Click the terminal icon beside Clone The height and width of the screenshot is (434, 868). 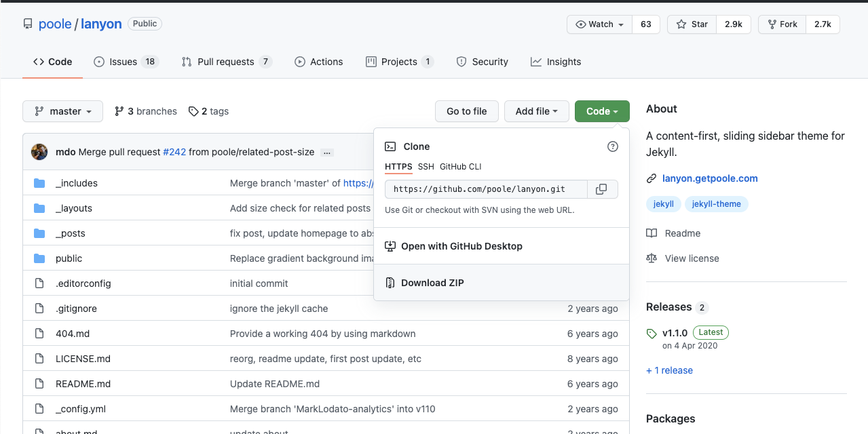click(390, 146)
